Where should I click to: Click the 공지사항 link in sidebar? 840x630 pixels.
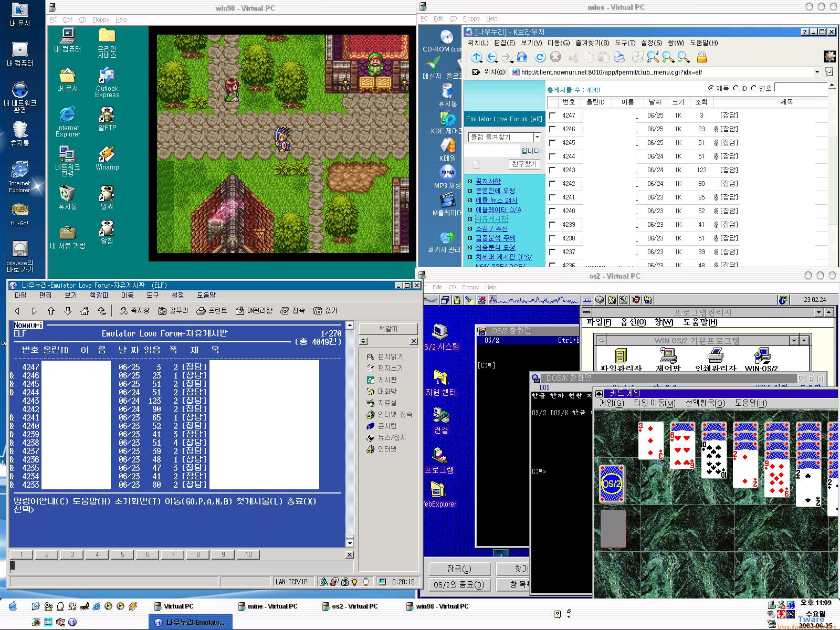[488, 181]
